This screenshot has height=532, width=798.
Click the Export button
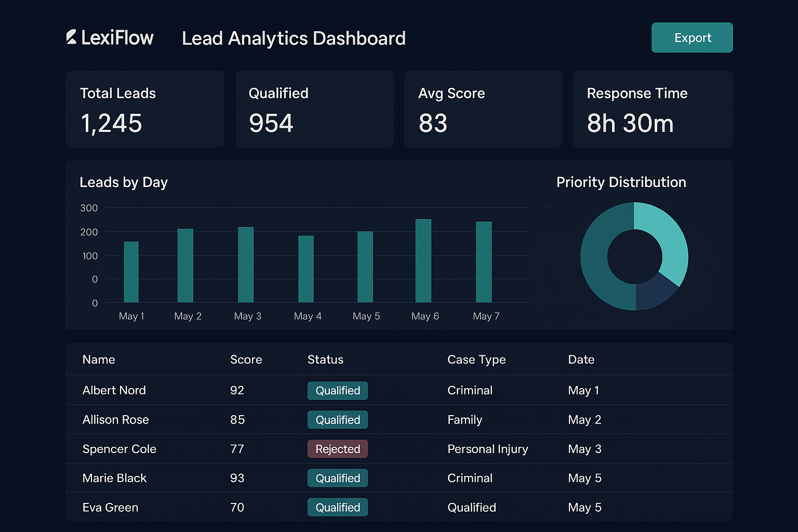[692, 37]
